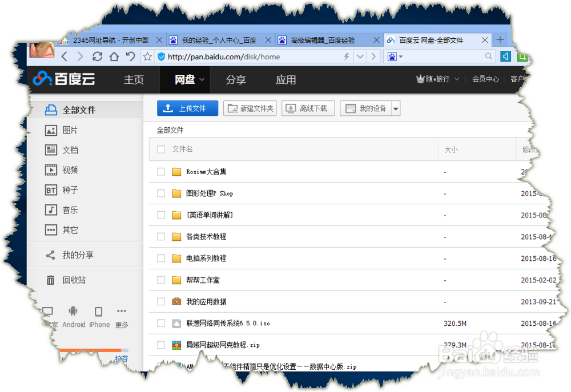Screen dimensions: 571x392
Task: Click the undo close-tab icon
Action: pyautogui.click(x=130, y=56)
